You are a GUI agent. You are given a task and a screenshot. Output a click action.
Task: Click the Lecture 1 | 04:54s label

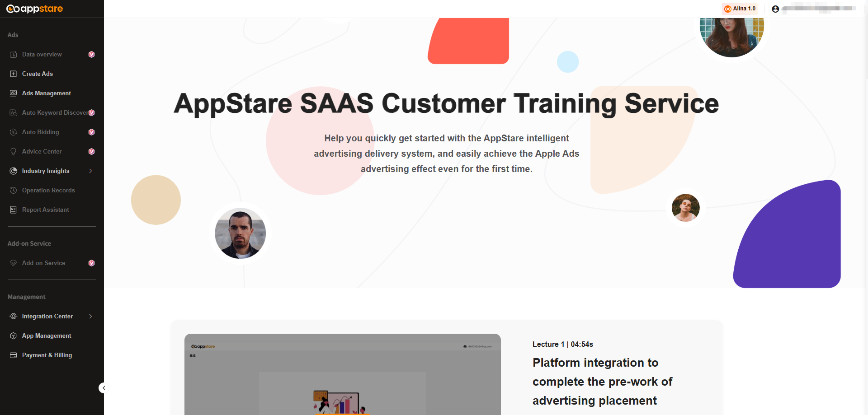click(x=563, y=344)
